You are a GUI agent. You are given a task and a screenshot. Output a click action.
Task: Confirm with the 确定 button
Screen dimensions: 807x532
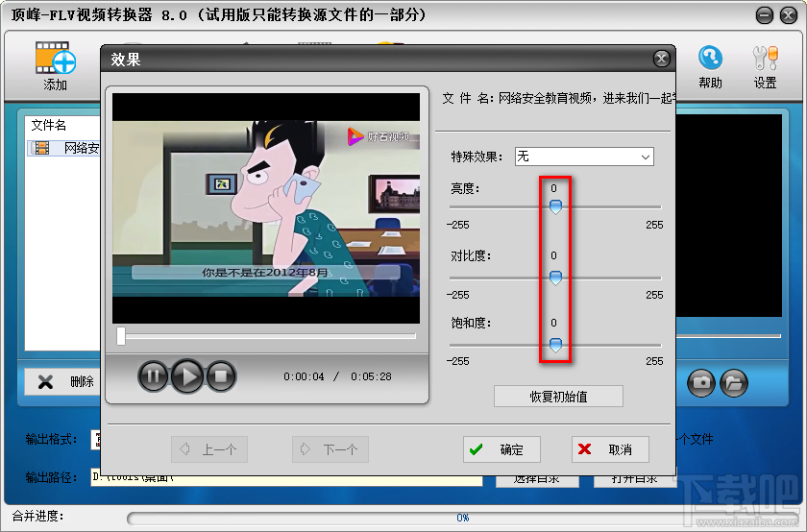coord(501,449)
